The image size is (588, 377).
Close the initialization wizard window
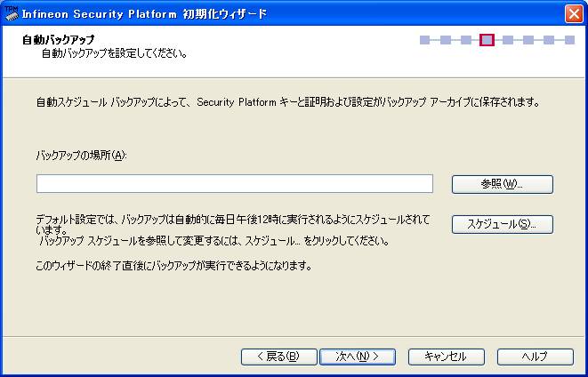point(574,14)
